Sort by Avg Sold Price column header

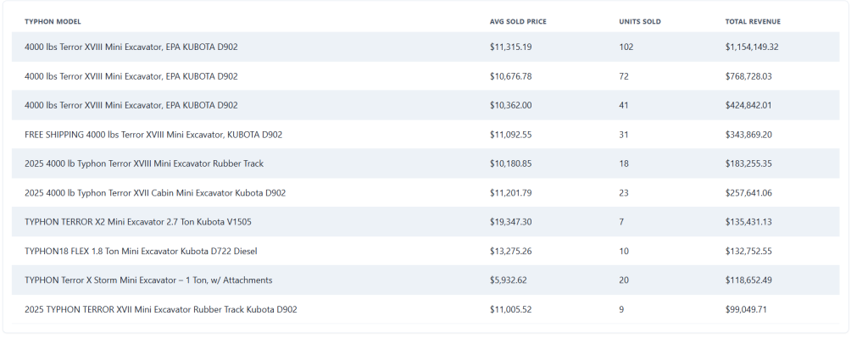(518, 21)
